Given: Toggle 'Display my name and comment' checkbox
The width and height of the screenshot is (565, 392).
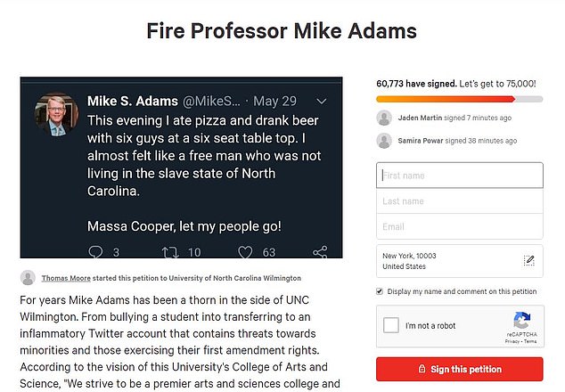Looking at the screenshot, I should tap(381, 291).
